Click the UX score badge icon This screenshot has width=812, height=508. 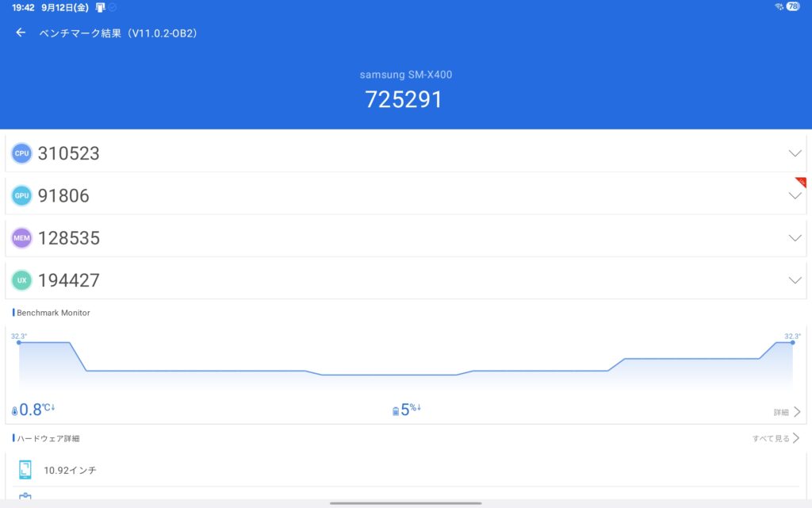click(21, 280)
